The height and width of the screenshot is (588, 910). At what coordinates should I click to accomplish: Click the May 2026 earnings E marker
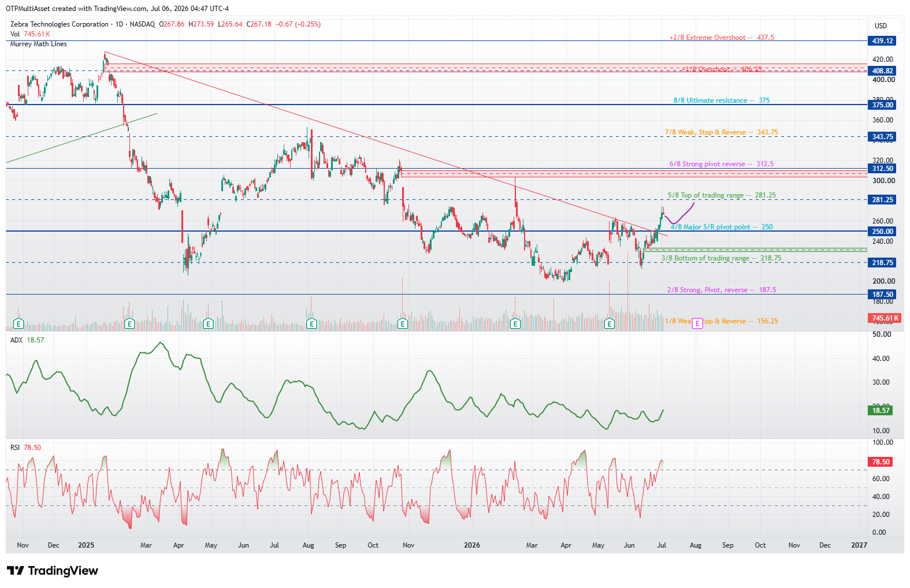pyautogui.click(x=609, y=324)
